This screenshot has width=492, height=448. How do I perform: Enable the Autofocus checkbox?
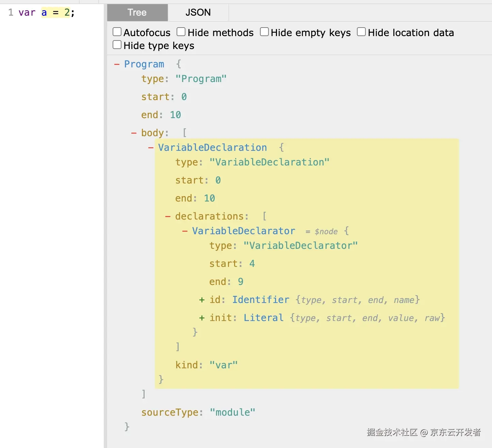[117, 32]
